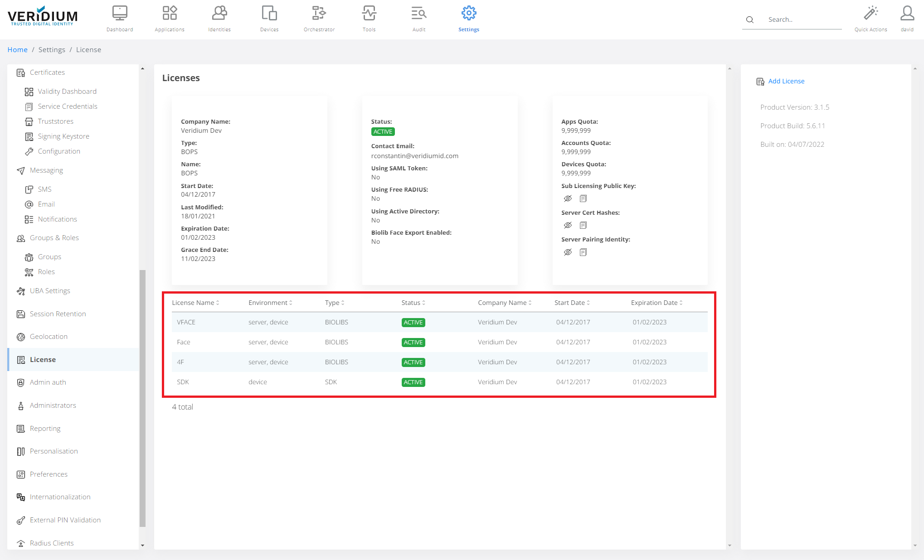Open Quick Actions wand icon

tap(871, 14)
